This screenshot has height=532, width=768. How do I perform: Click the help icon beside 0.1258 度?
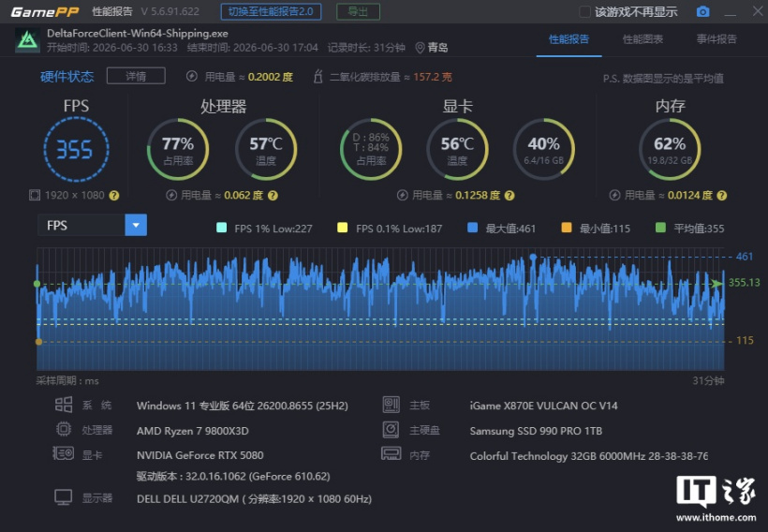coord(510,196)
